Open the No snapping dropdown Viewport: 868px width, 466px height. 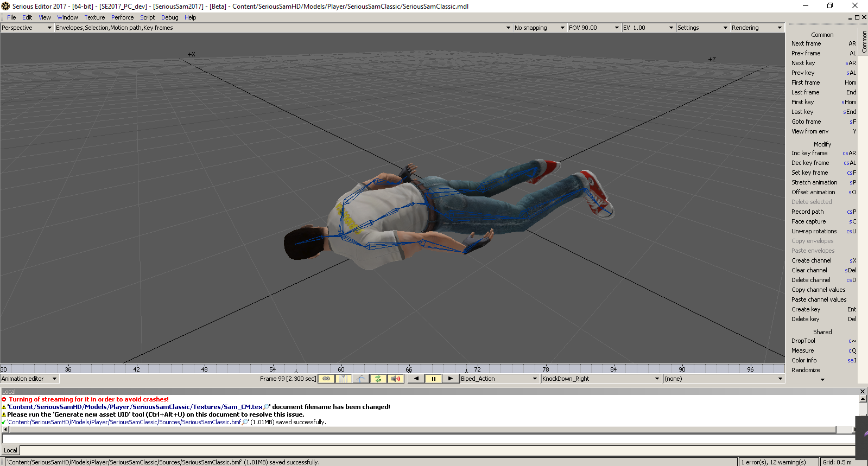tap(540, 28)
